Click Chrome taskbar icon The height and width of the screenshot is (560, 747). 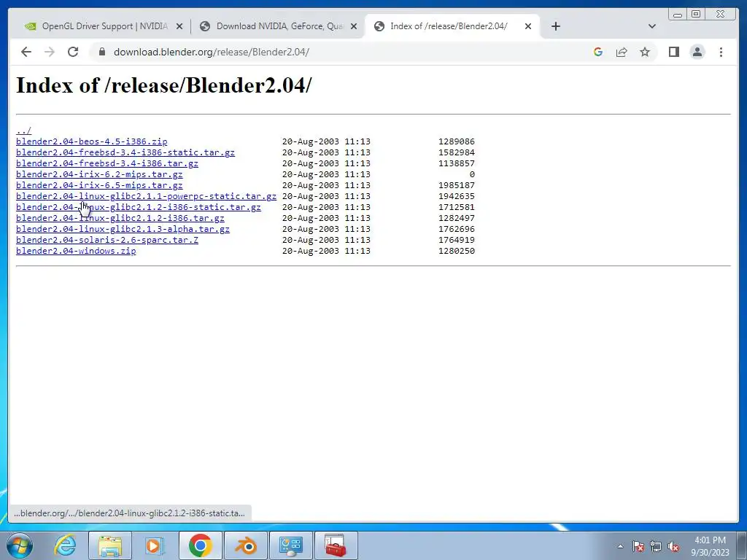[201, 545]
